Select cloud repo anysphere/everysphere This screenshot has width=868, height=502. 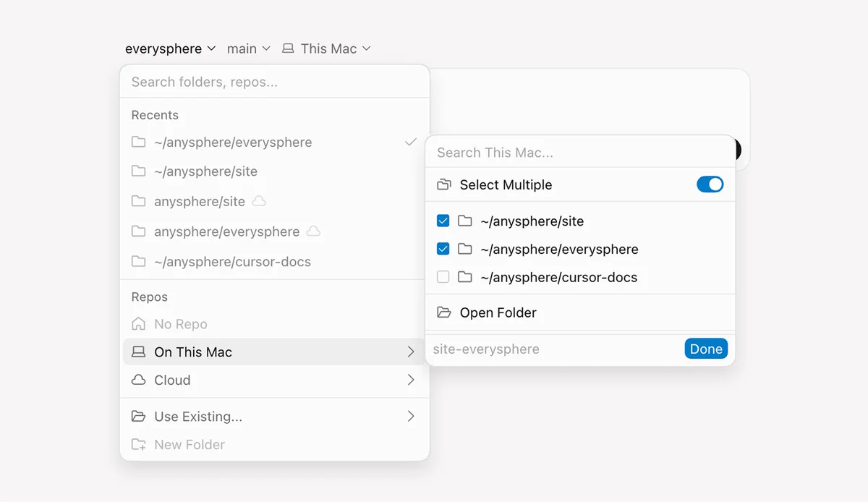[275, 232]
